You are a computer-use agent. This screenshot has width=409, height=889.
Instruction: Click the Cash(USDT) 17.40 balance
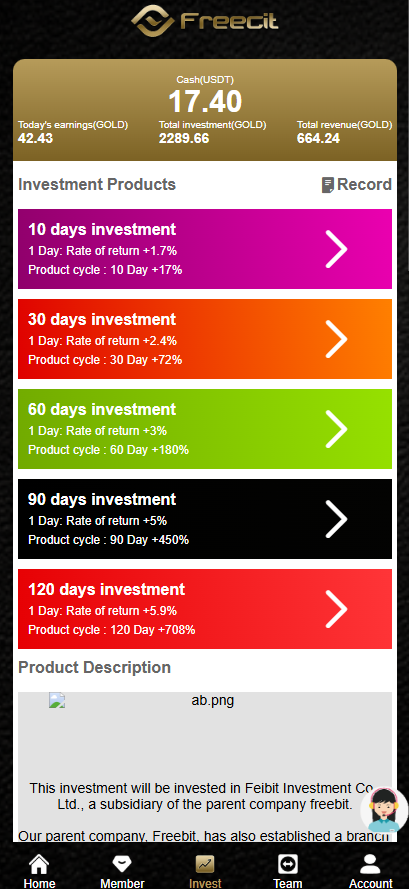[205, 102]
